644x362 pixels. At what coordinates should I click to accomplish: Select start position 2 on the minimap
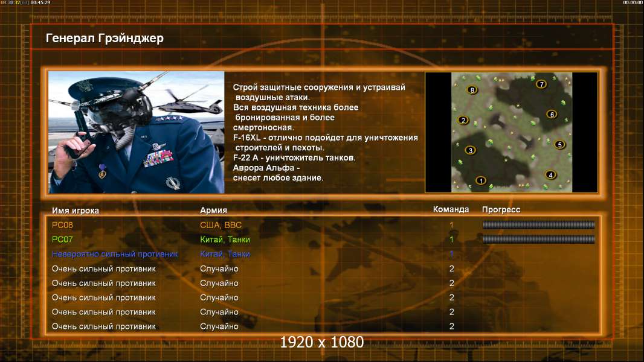click(x=463, y=120)
